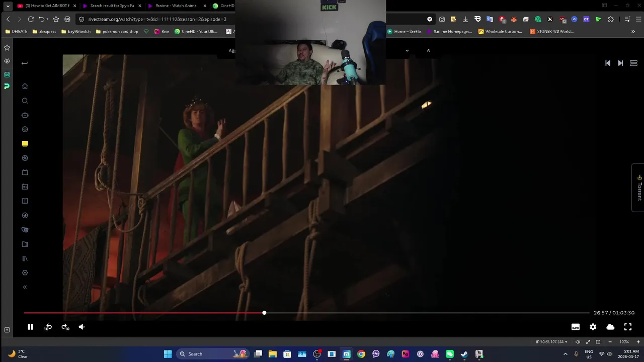Close the 9anime - Watch Anime tab
Viewport: 644px width, 362px height.
click(x=205, y=6)
